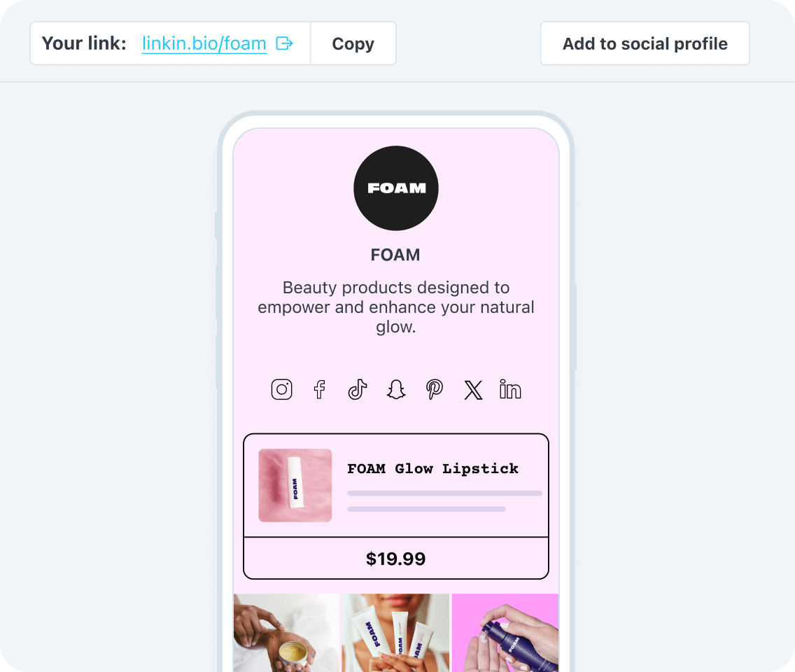Click the beauty products bio description
Screen dimensions: 795x672
click(x=396, y=307)
